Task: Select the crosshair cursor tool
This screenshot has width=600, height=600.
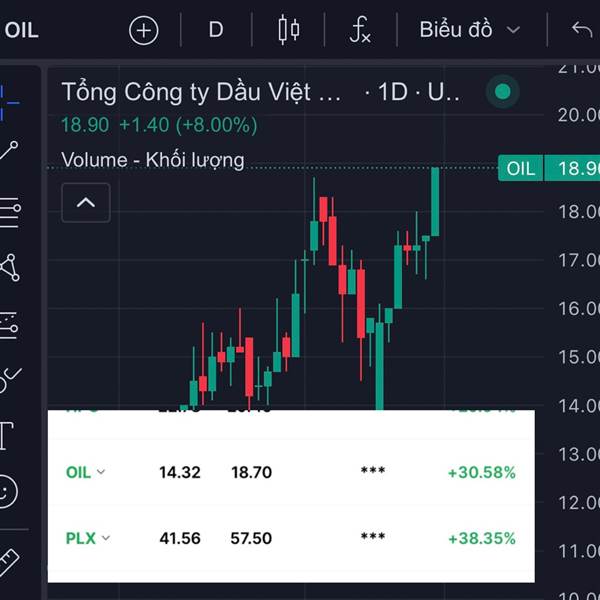Action: pyautogui.click(x=10, y=94)
